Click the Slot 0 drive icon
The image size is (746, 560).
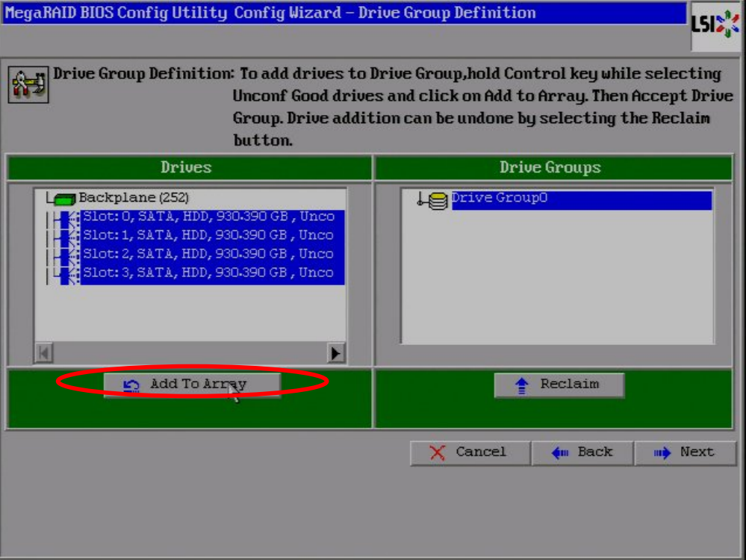(68, 217)
